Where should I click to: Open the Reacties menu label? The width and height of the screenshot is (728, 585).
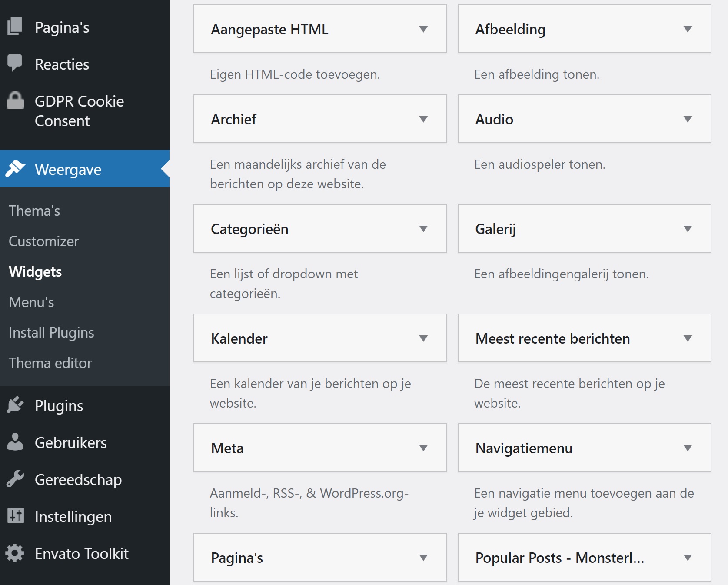[62, 64]
